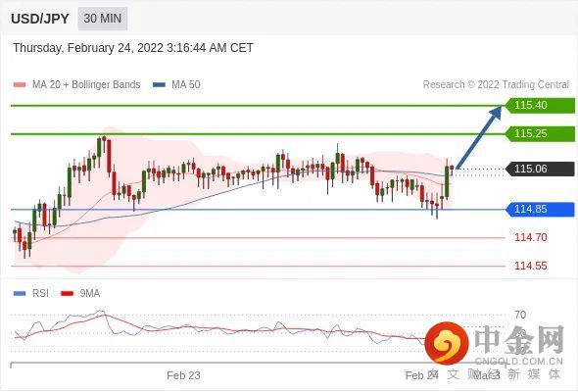Click the MA 20 + Bollinger Bands swatch

click(20, 85)
